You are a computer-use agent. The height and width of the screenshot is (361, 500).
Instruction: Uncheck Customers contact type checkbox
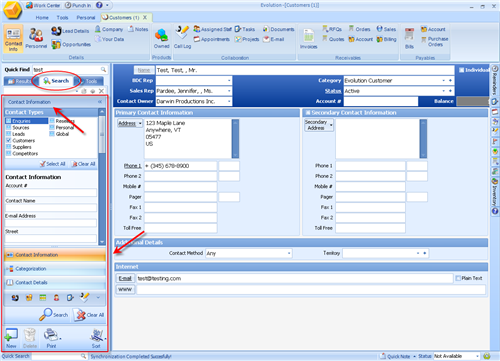tap(9, 141)
